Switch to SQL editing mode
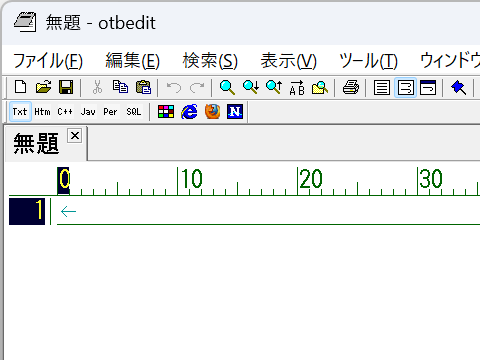The width and height of the screenshot is (480, 360). 134,112
